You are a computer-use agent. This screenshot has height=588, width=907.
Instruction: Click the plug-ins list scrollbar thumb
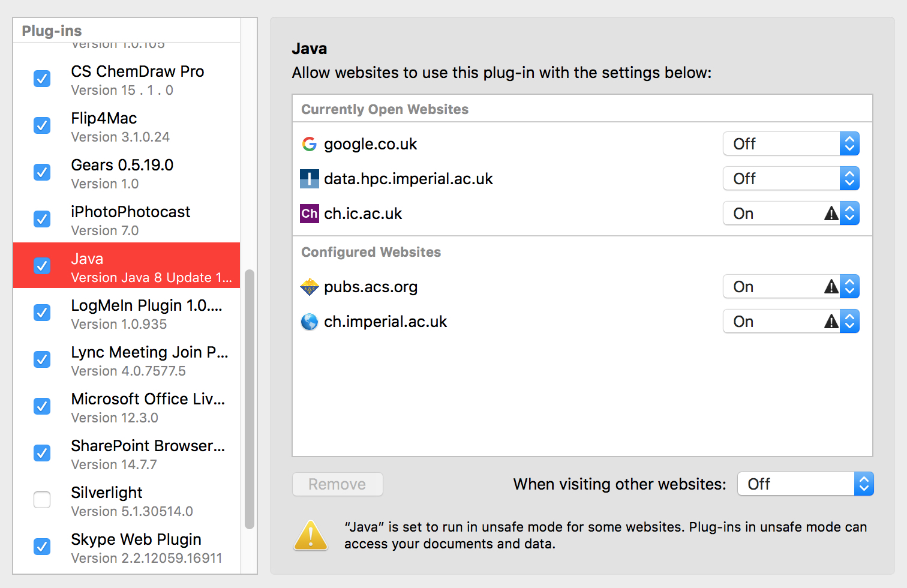tap(249, 399)
